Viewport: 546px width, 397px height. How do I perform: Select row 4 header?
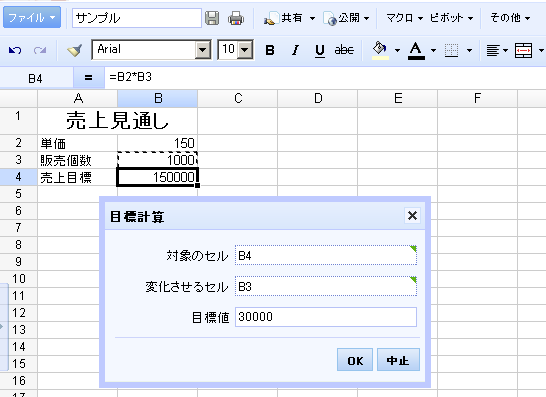(18, 177)
